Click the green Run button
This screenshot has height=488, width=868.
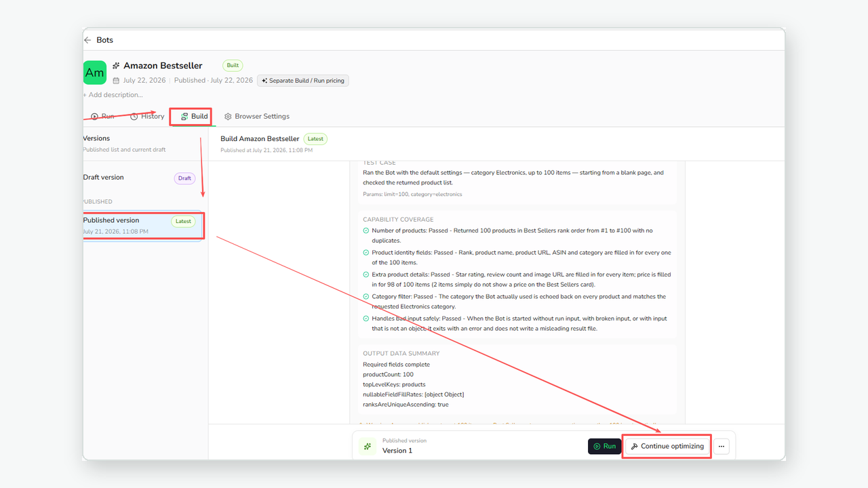pyautogui.click(x=605, y=446)
